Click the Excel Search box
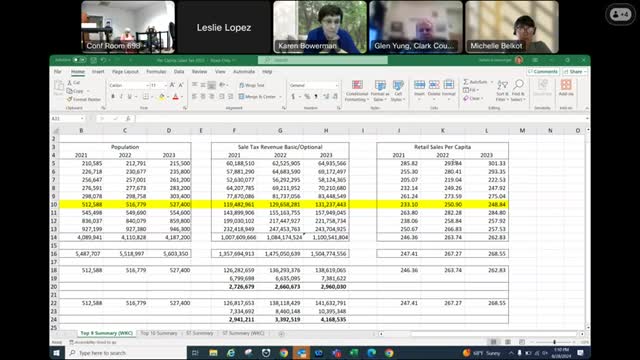 322,60
